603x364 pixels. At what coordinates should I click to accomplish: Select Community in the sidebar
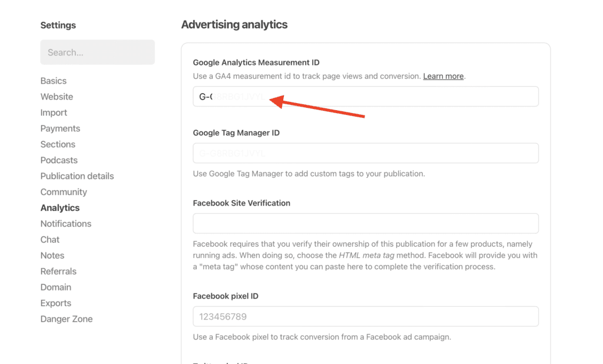[64, 192]
